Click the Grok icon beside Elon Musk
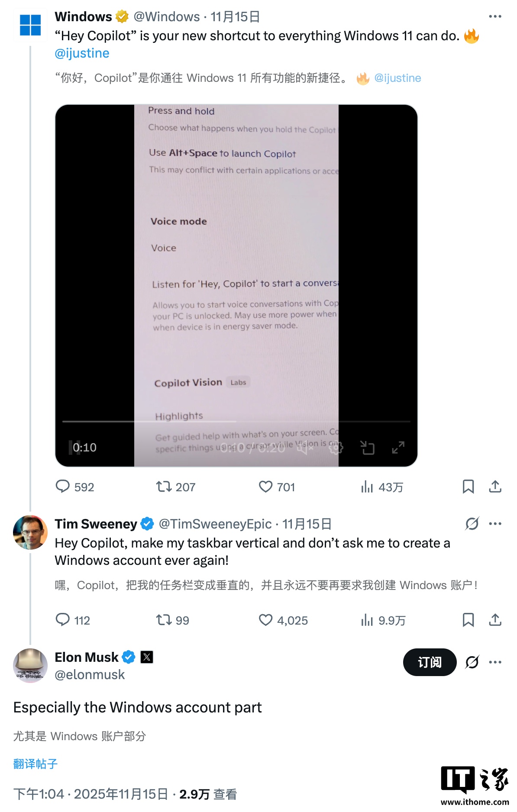The height and width of the screenshot is (812, 517). 472,662
